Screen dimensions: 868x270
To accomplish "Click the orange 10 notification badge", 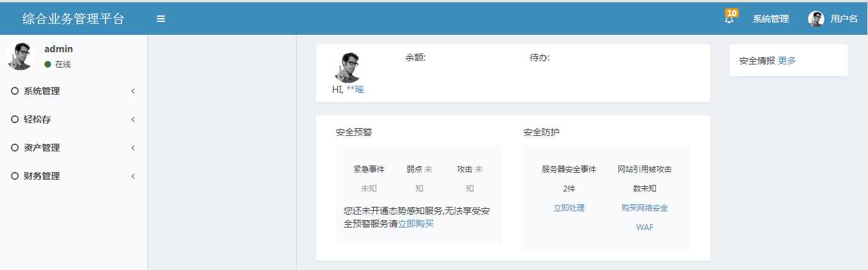I will 732,13.
